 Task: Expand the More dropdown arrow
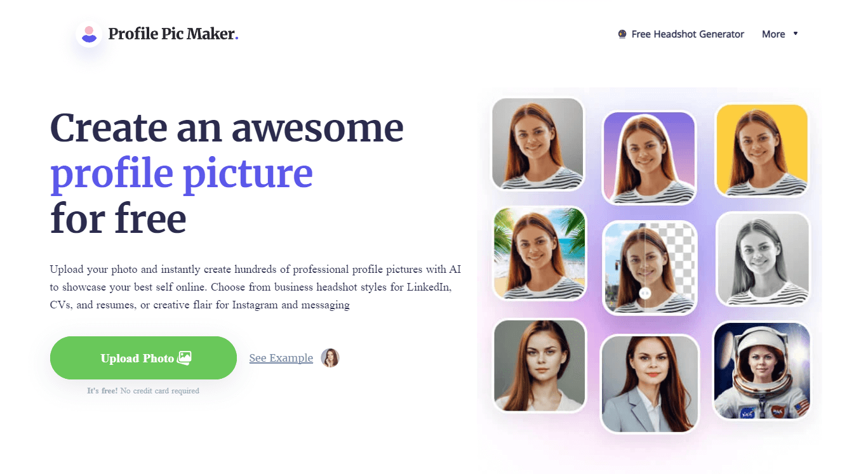pyautogui.click(x=796, y=34)
